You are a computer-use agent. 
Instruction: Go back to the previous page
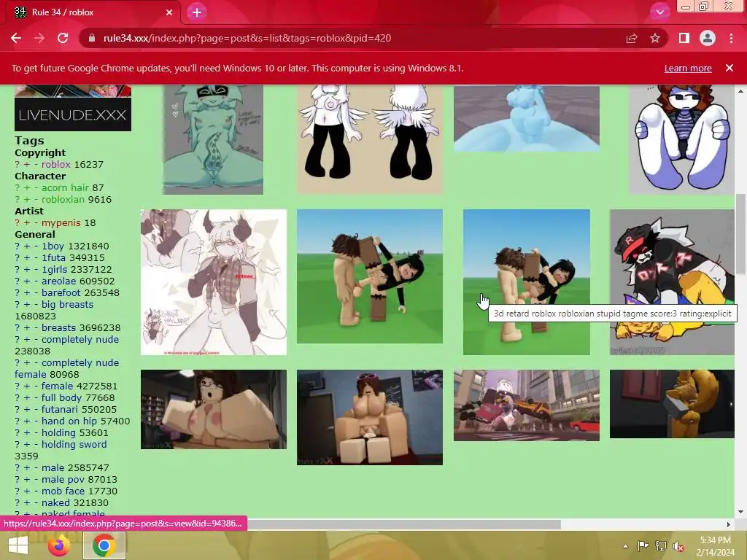[x=16, y=38]
